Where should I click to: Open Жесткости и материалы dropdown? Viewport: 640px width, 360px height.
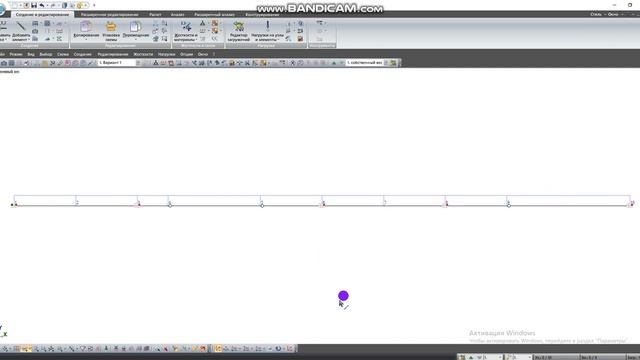tap(185, 31)
